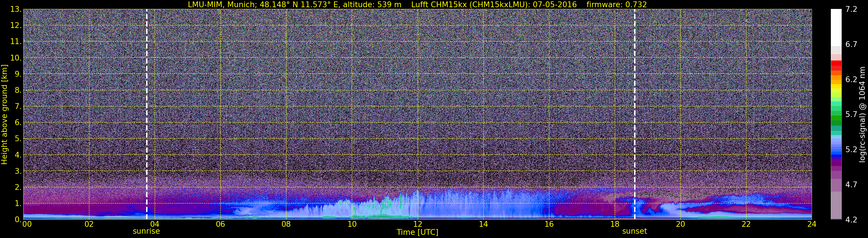The height and width of the screenshot is (238, 868).
Task: Click the time tick label 14
Action: click(483, 224)
